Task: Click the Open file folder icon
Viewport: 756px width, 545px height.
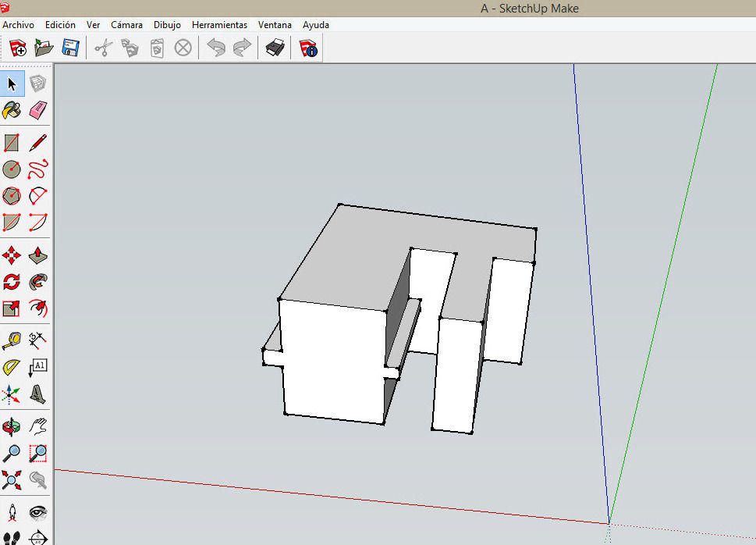Action: pyautogui.click(x=44, y=48)
